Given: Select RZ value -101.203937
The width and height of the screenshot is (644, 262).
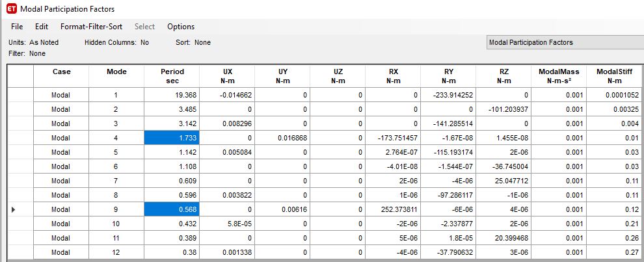Looking at the screenshot, I should pyautogui.click(x=503, y=110).
